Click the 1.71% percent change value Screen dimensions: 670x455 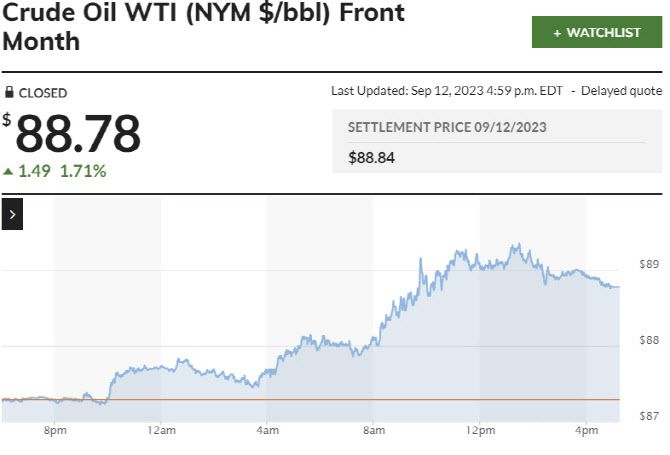(x=83, y=171)
